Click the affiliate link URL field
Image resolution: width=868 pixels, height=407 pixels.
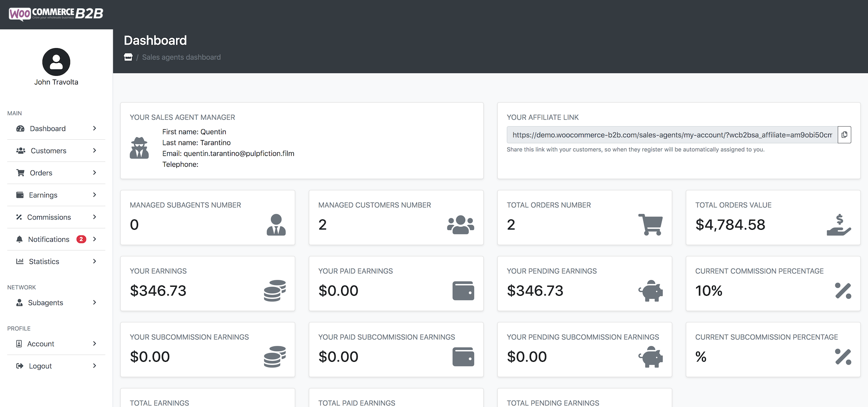pos(672,135)
